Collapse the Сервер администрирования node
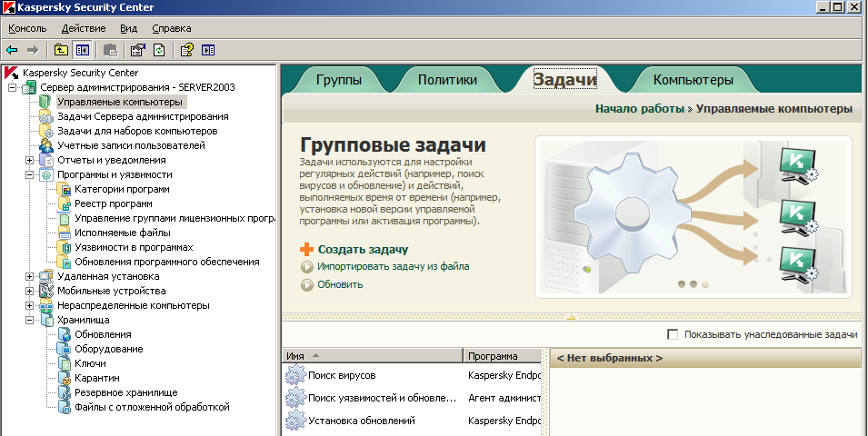868x436 pixels. pos(12,87)
